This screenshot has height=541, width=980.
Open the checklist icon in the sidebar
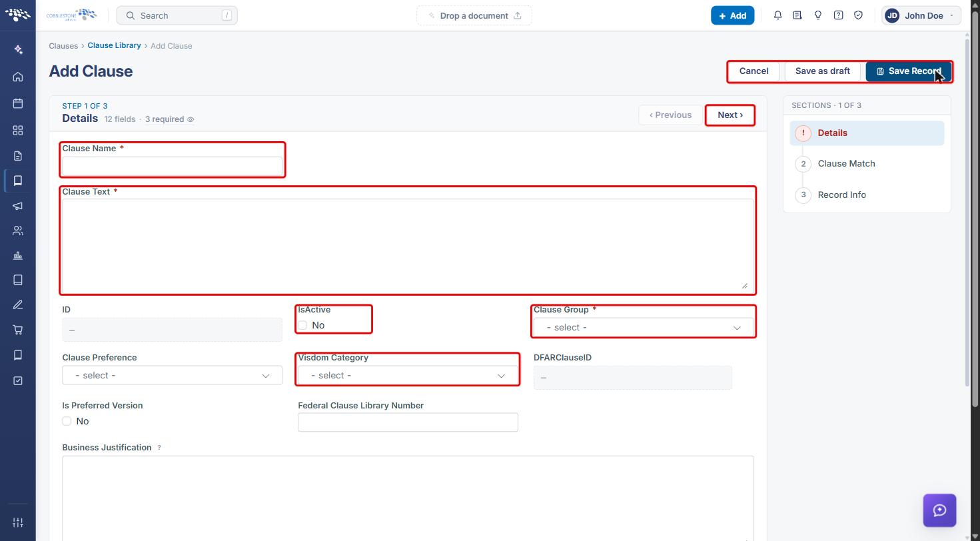pos(18,380)
